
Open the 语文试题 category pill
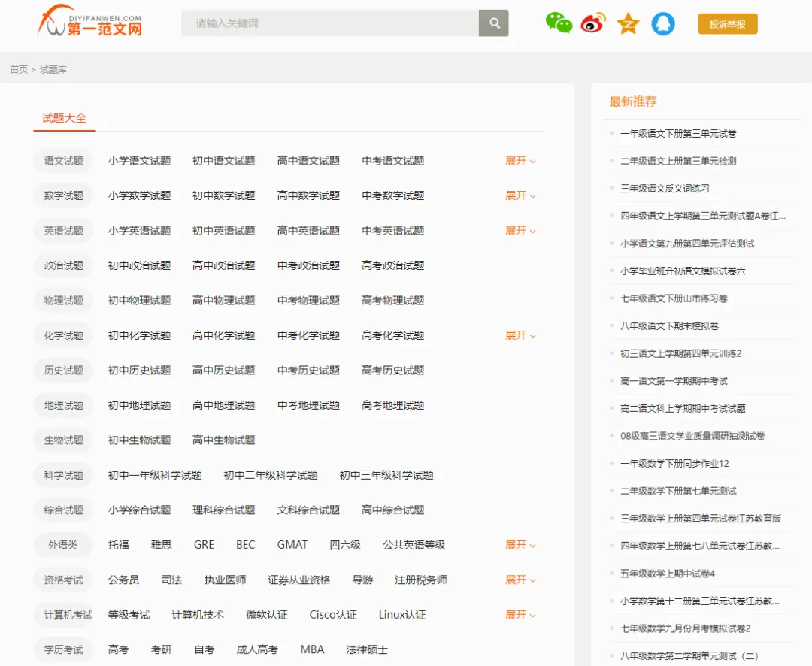point(63,161)
